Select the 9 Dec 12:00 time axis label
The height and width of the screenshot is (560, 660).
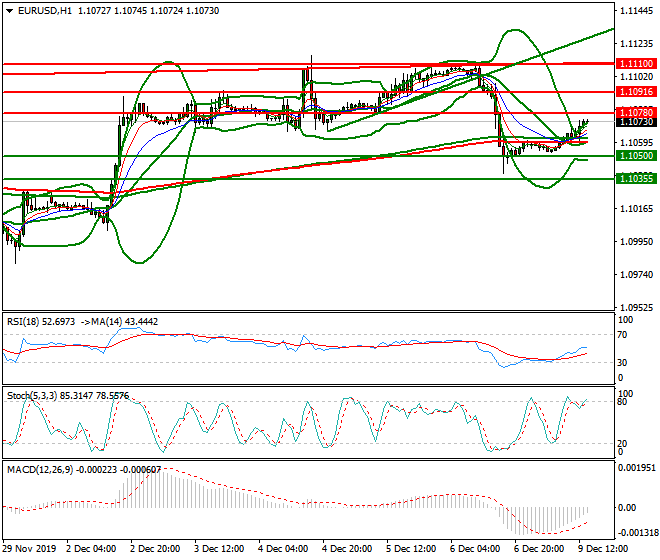click(603, 549)
